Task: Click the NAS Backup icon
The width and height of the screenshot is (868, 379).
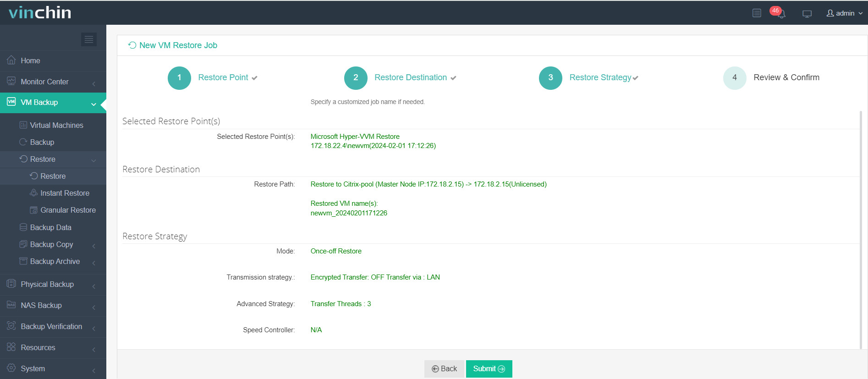Action: [11, 305]
